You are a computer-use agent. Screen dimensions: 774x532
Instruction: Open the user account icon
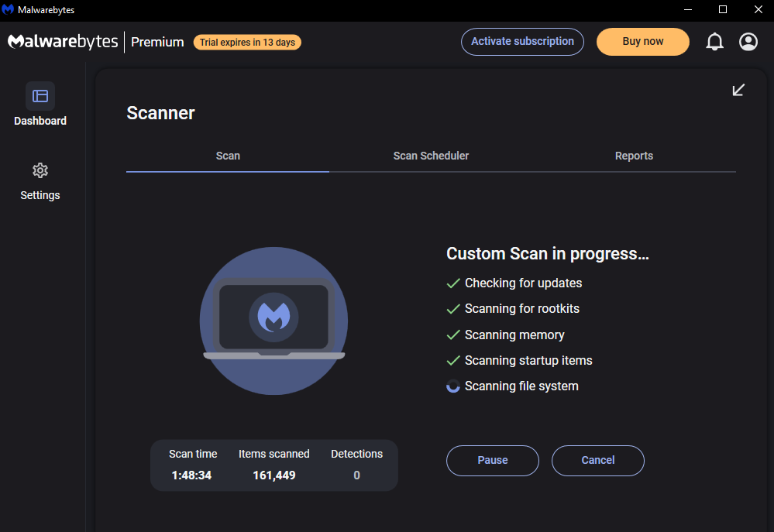(748, 42)
